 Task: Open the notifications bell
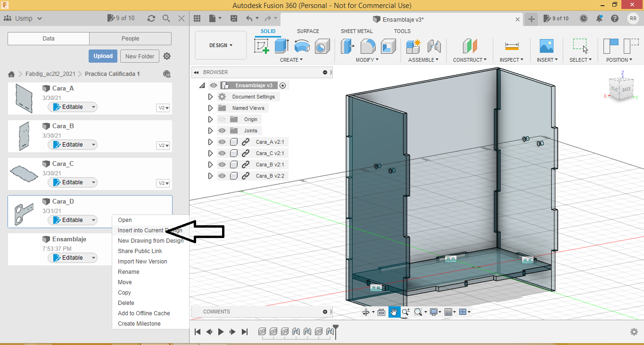pos(599,18)
